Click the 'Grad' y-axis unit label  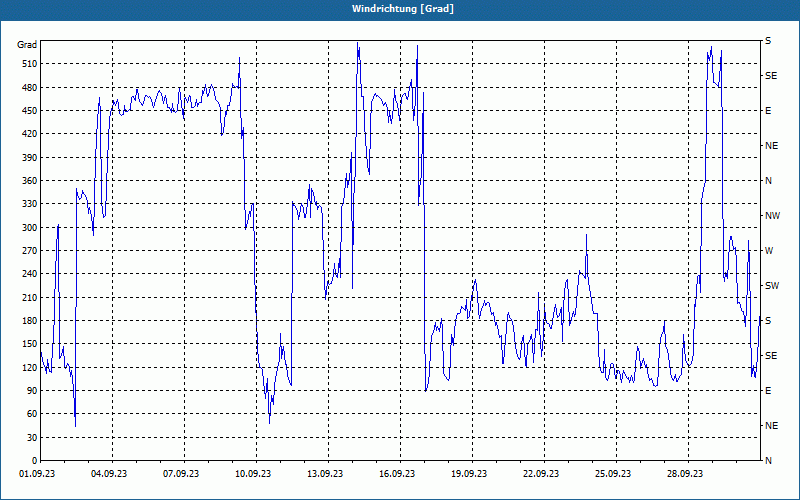pyautogui.click(x=27, y=45)
